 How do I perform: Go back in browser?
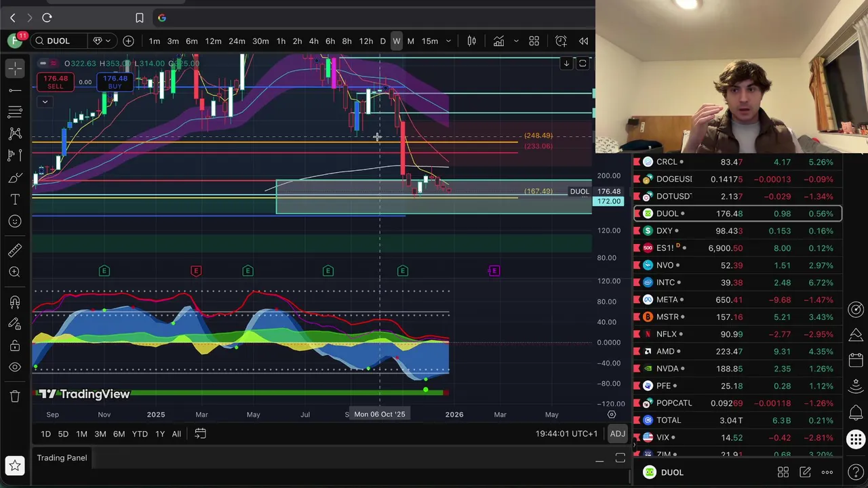click(x=12, y=18)
